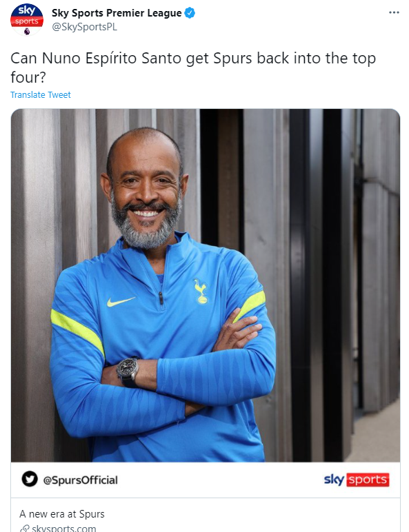Open the "A new era at Spurs" headline
The height and width of the screenshot is (532, 409).
click(x=62, y=514)
